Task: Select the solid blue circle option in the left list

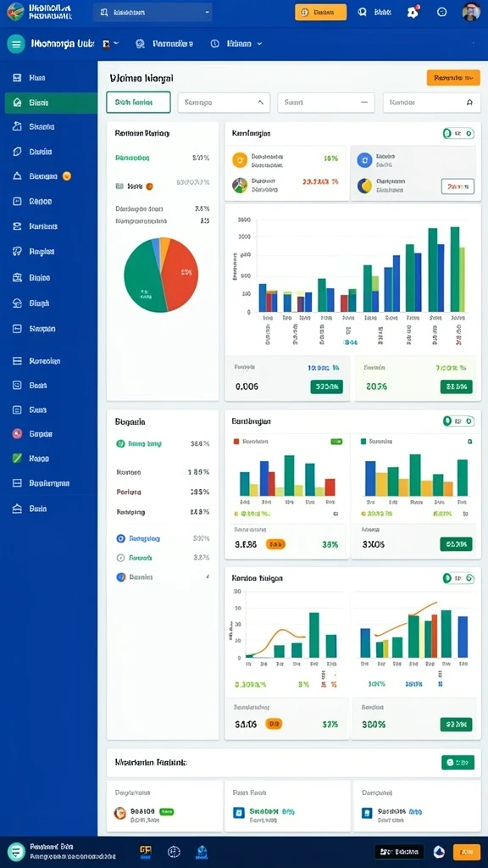Action: (x=120, y=538)
